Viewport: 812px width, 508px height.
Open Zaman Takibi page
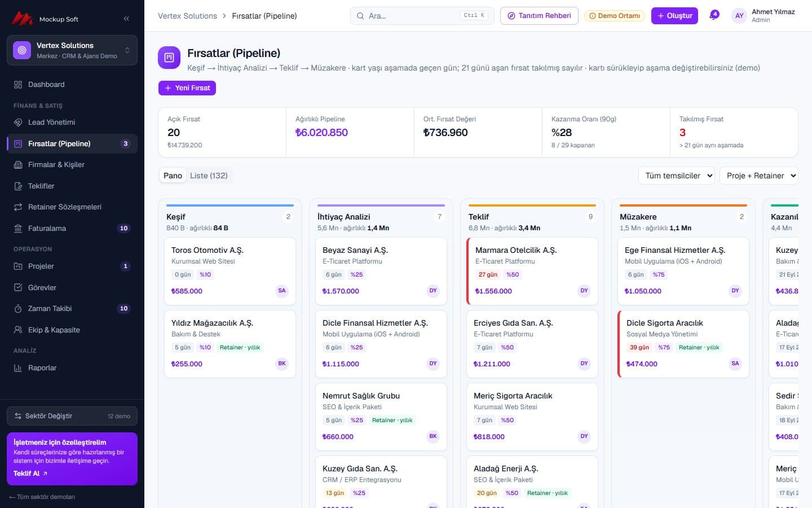click(72, 309)
